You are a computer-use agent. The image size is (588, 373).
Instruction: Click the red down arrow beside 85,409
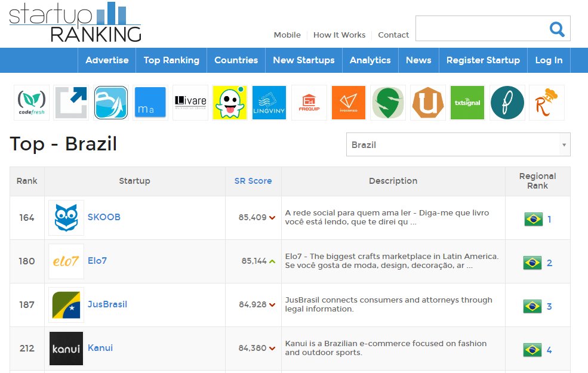pos(272,218)
